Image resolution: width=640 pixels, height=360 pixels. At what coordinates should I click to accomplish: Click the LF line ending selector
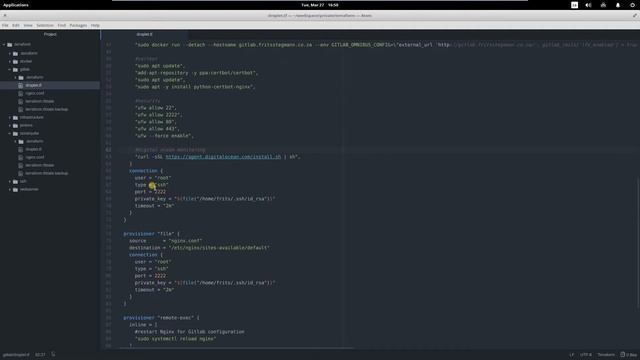coord(572,355)
